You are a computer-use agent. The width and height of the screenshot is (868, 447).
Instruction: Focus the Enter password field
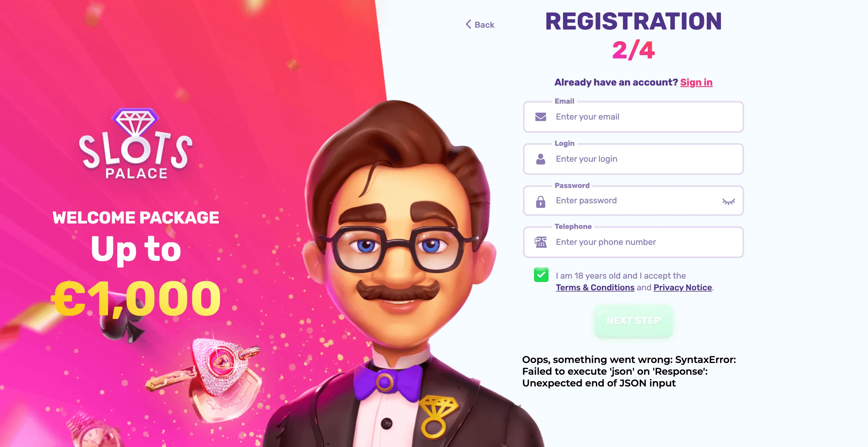tap(634, 201)
